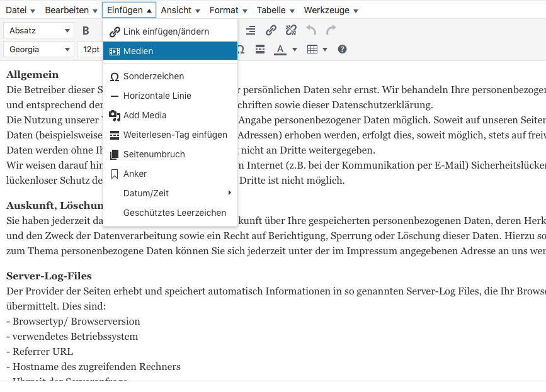Viewport: 546px width, 392px height.
Task: Close the open Einfügen menu
Action: pos(129,10)
